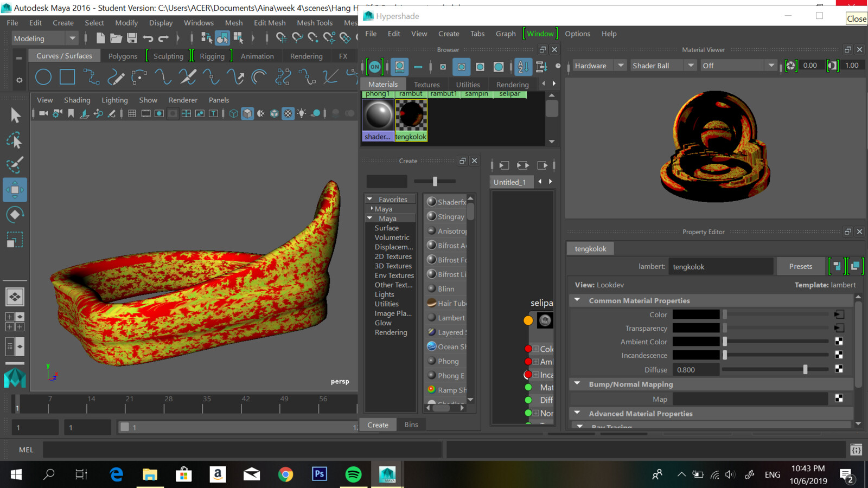Toggle alphabetical sort in Hypershade browser
Viewport: 868px width, 488px height.
[x=523, y=67]
